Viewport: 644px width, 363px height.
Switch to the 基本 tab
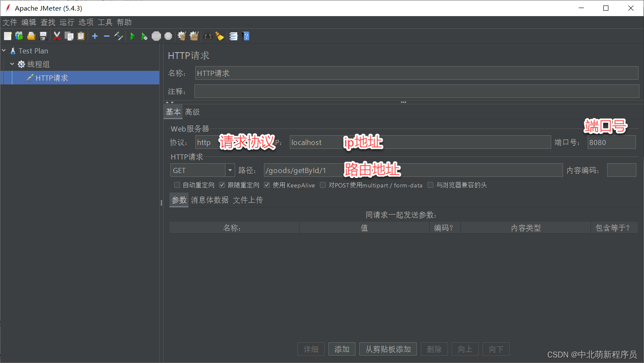click(173, 112)
